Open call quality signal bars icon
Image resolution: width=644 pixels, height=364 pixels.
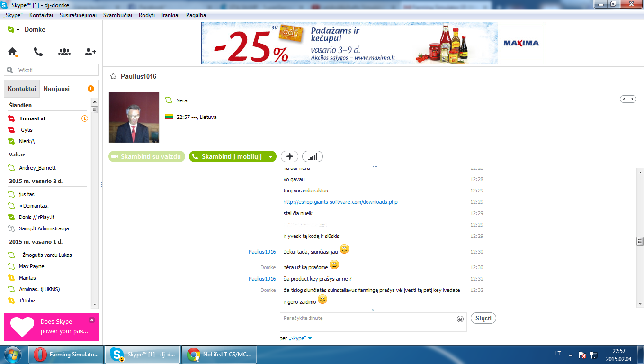313,156
